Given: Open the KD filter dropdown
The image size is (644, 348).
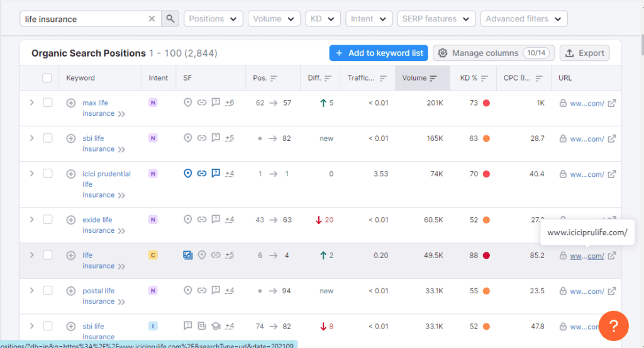Looking at the screenshot, I should click(323, 19).
